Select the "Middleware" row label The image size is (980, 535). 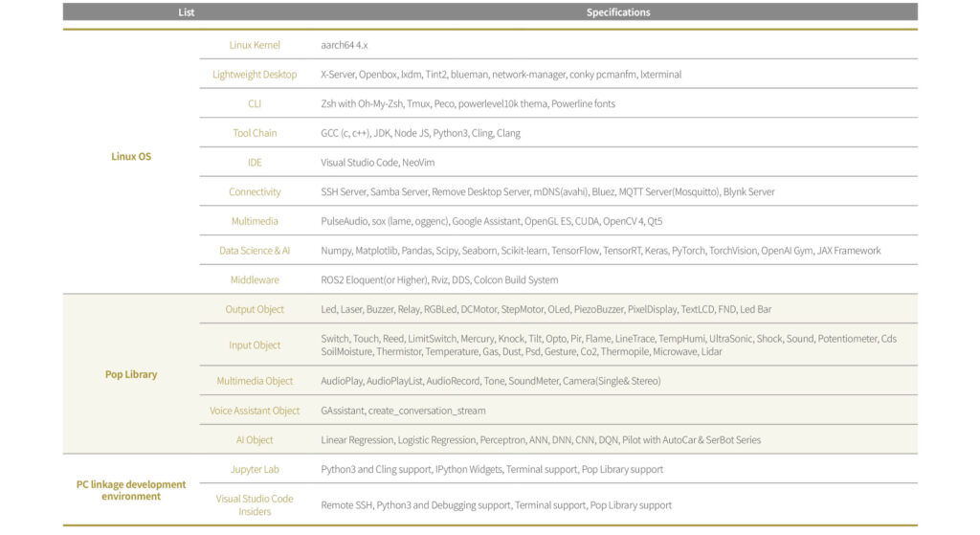click(255, 280)
